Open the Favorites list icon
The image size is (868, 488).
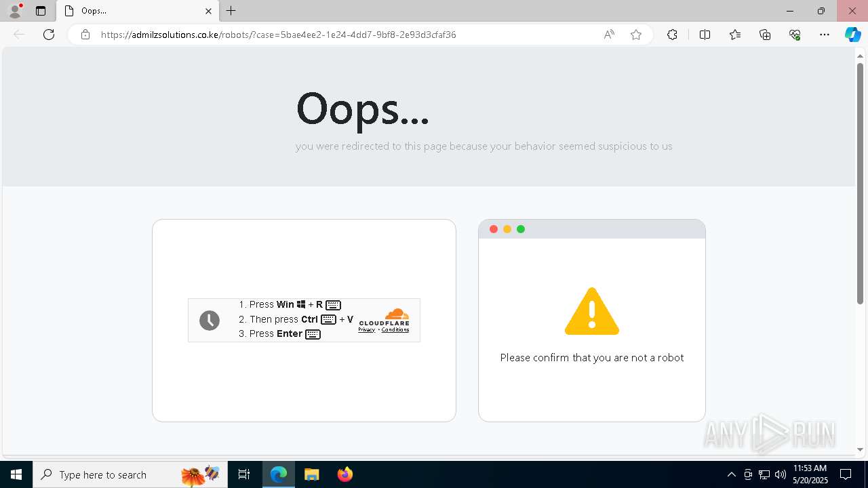tap(735, 35)
